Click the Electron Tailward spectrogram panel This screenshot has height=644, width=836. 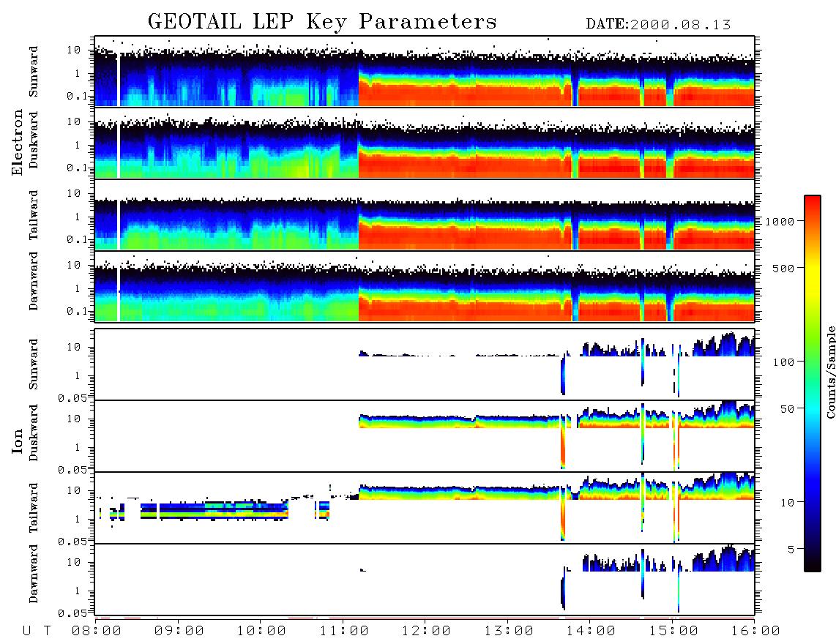point(425,215)
